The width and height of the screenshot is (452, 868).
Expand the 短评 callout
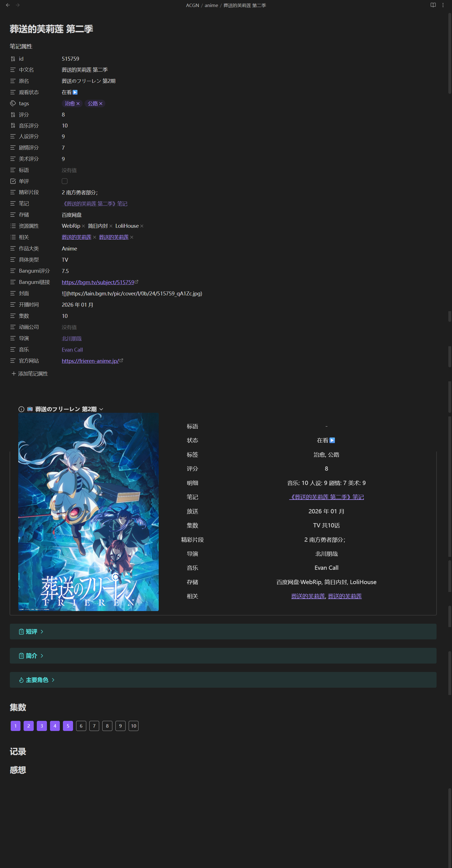pos(42,632)
